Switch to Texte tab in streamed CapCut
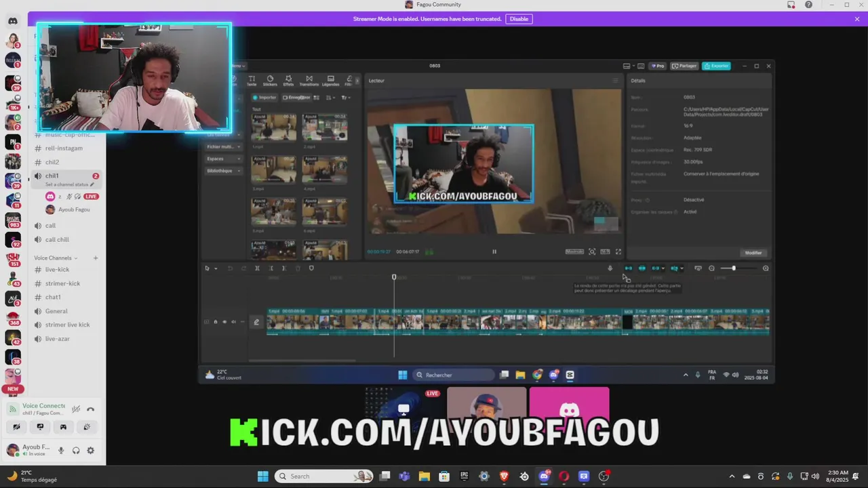Viewport: 868px width, 488px height. [x=252, y=81]
